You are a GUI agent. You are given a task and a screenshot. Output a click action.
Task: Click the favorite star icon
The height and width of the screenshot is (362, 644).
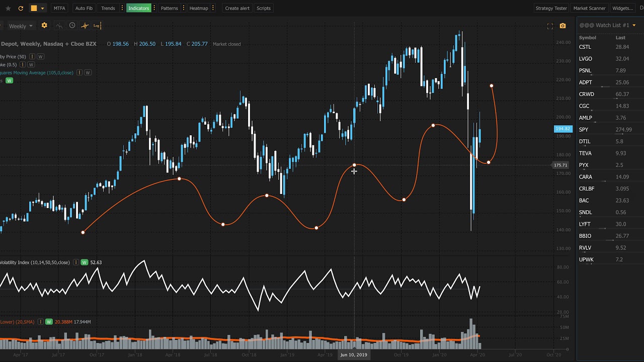8,8
